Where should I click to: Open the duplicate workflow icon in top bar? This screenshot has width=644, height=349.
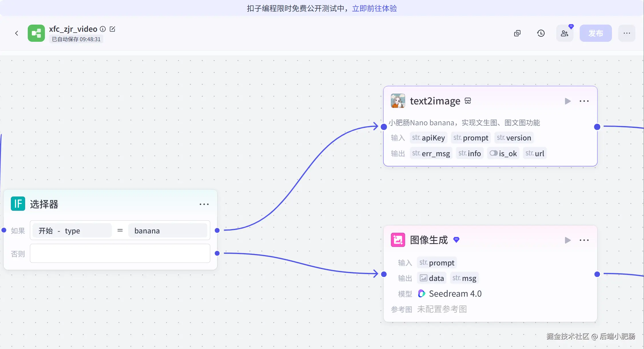(517, 33)
